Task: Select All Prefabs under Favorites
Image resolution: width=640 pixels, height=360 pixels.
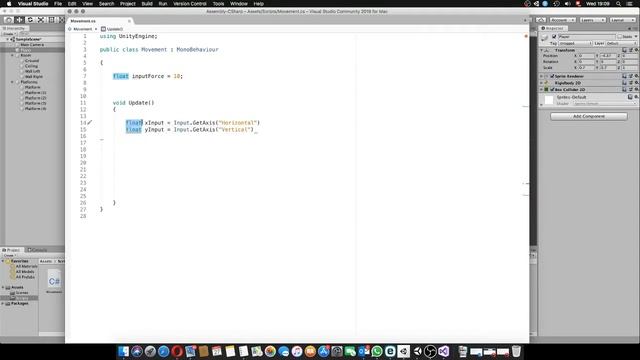Action: pos(25,277)
